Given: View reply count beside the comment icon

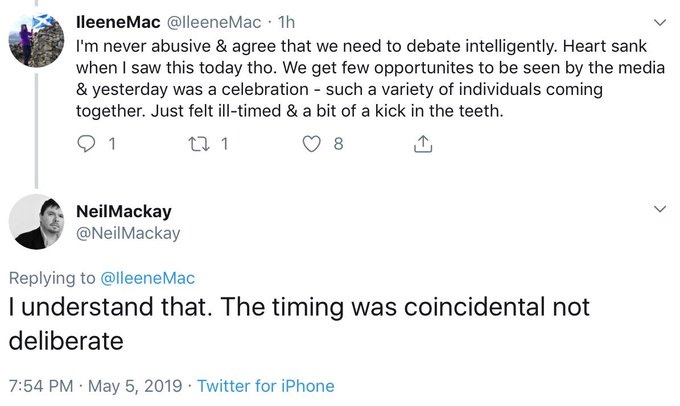Looking at the screenshot, I should pos(112,144).
